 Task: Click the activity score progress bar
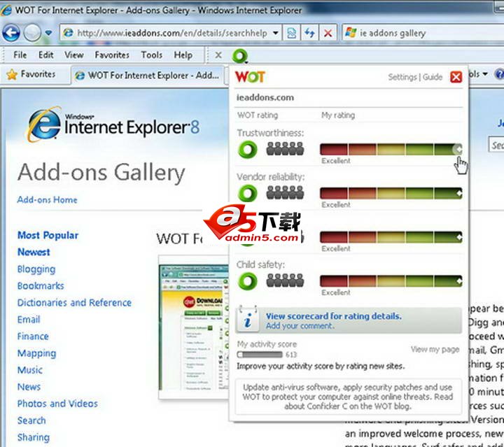pyautogui.click(x=260, y=355)
